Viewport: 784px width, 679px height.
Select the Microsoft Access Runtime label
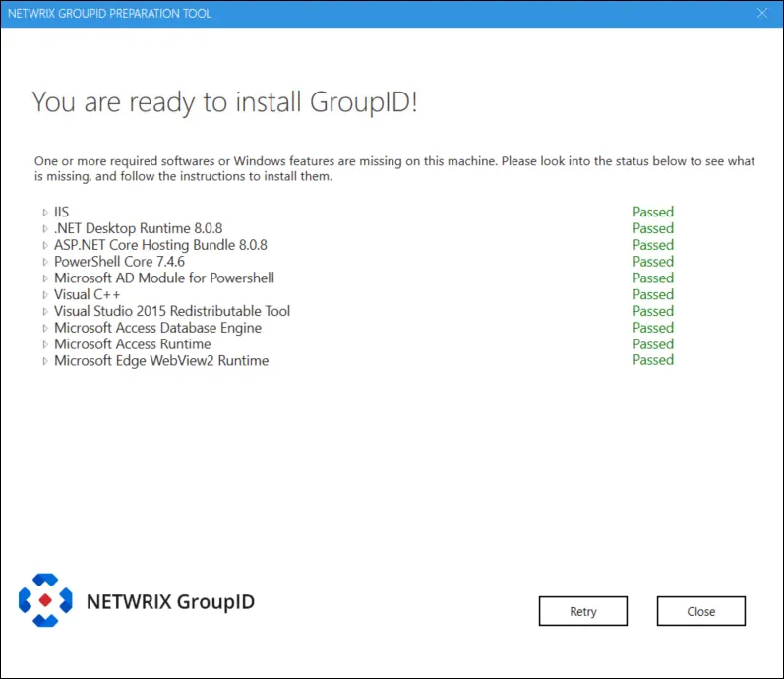click(x=133, y=343)
